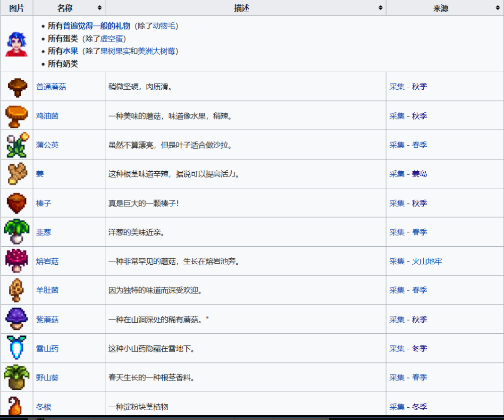Select description text 洋葱的美味近亲。

(136, 232)
